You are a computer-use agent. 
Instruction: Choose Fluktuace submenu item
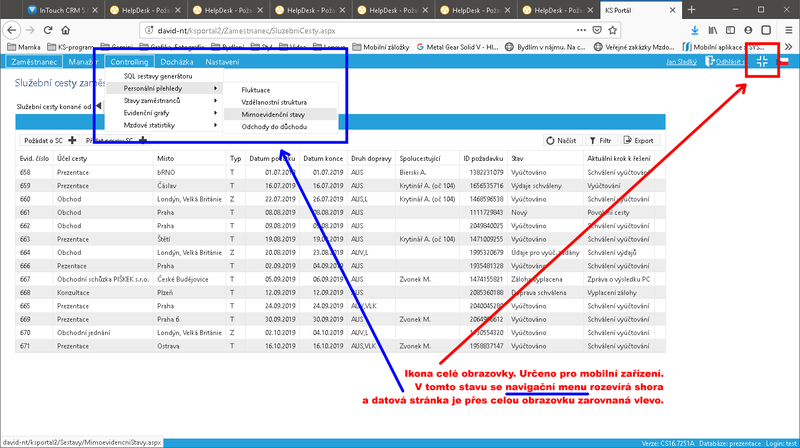[281, 90]
